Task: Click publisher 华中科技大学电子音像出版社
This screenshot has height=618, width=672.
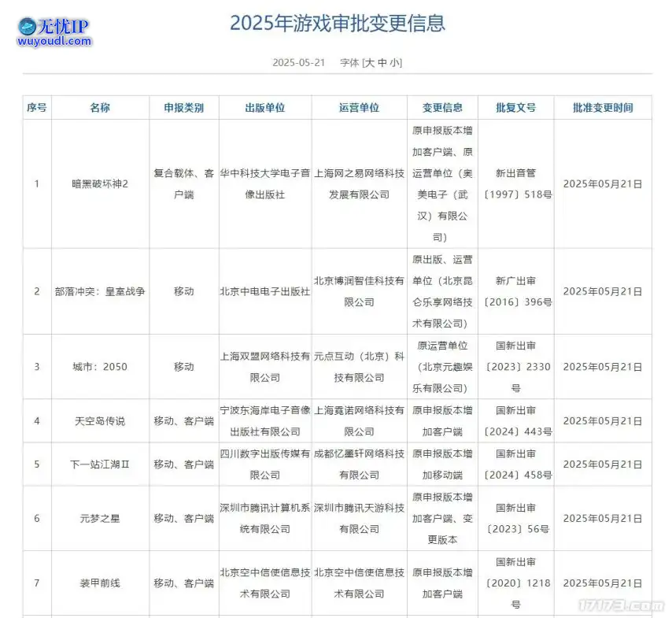Action: pyautogui.click(x=265, y=184)
